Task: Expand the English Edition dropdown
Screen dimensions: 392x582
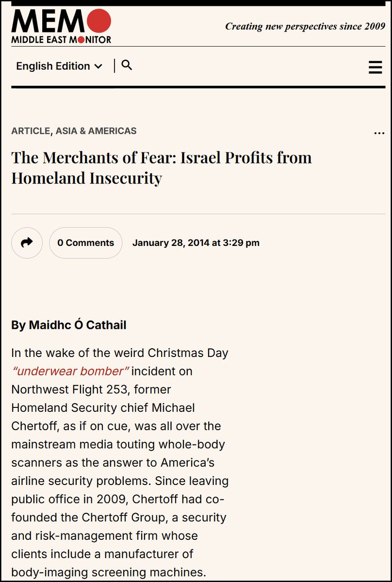Action: (59, 66)
